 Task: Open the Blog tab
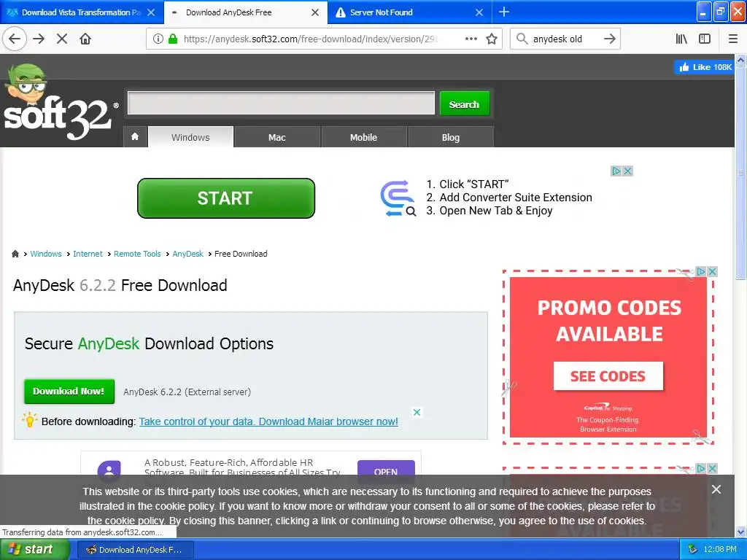[451, 137]
